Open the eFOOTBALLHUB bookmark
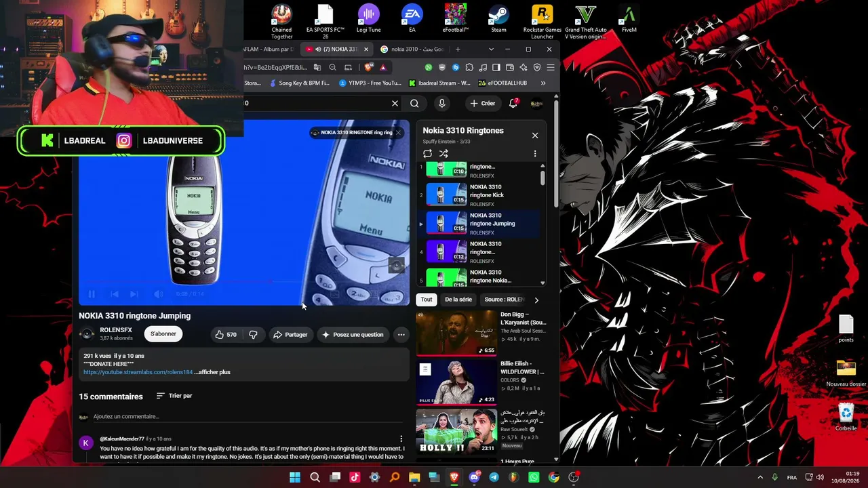The height and width of the screenshot is (488, 868). (502, 83)
